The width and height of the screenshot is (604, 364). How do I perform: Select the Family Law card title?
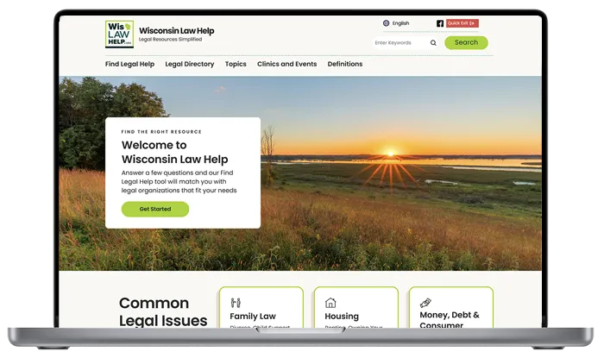pyautogui.click(x=253, y=317)
